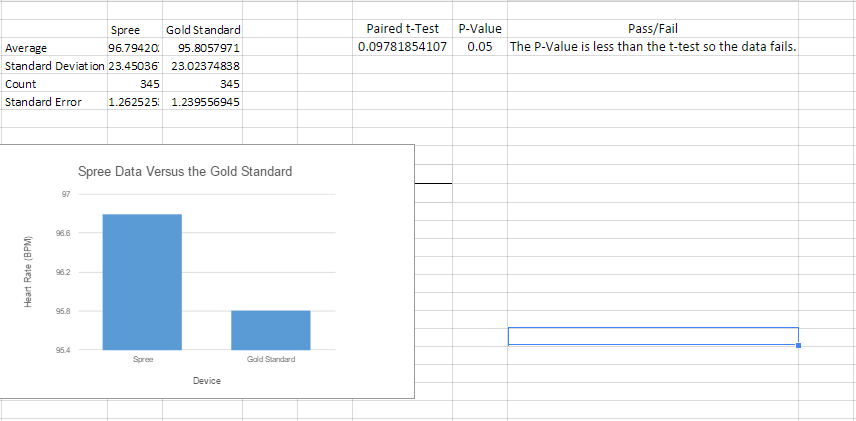
Task: Click the cell containing 0.09781854107
Action: coord(401,48)
